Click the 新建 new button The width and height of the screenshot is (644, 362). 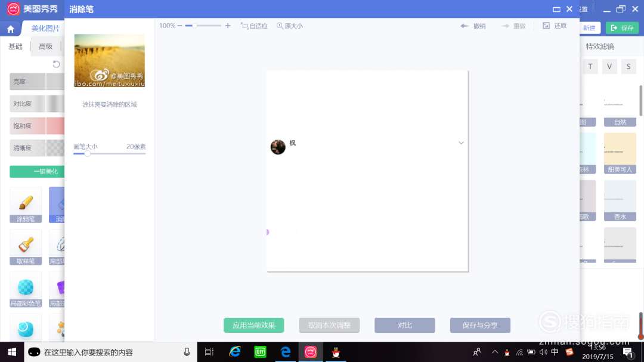pos(590,27)
